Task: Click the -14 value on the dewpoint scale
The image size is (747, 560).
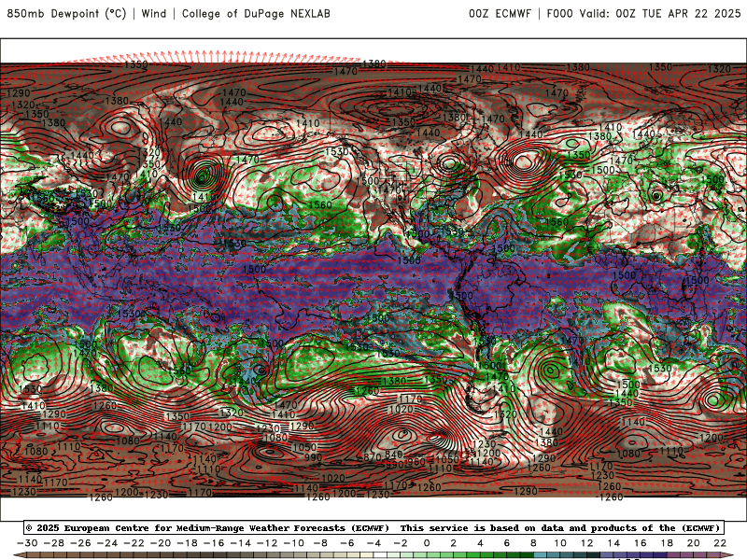Action: pyautogui.click(x=241, y=543)
